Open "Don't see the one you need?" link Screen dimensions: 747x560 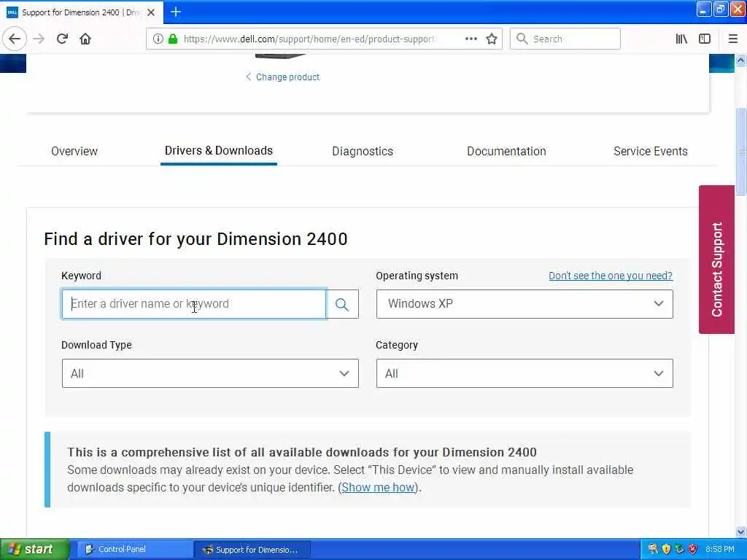611,276
